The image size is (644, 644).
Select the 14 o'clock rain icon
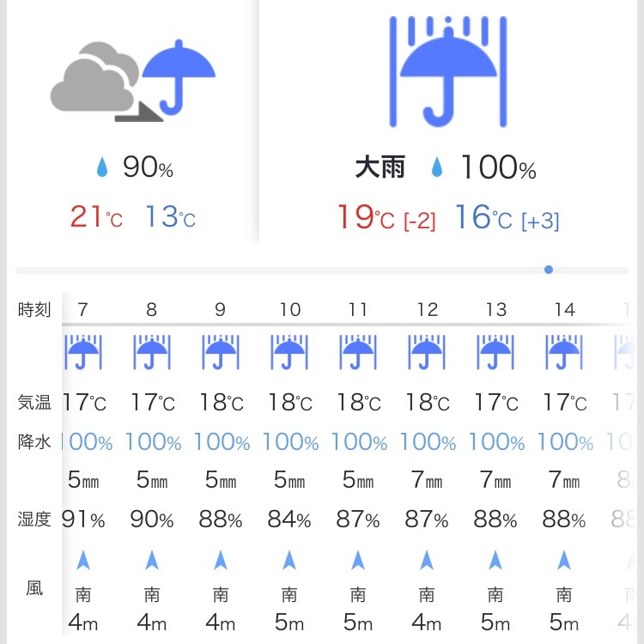coord(564,352)
